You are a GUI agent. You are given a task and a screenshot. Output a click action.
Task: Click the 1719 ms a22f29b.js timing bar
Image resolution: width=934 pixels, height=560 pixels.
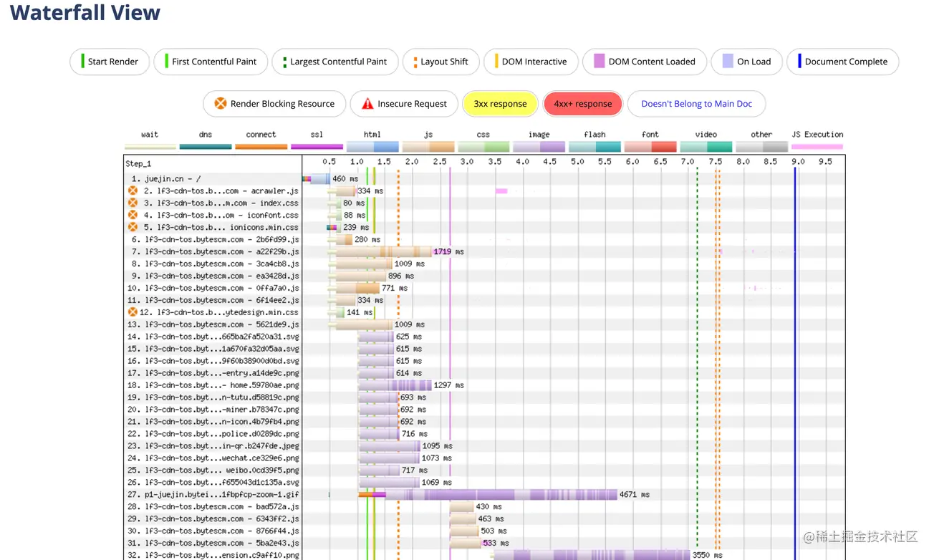pos(380,251)
